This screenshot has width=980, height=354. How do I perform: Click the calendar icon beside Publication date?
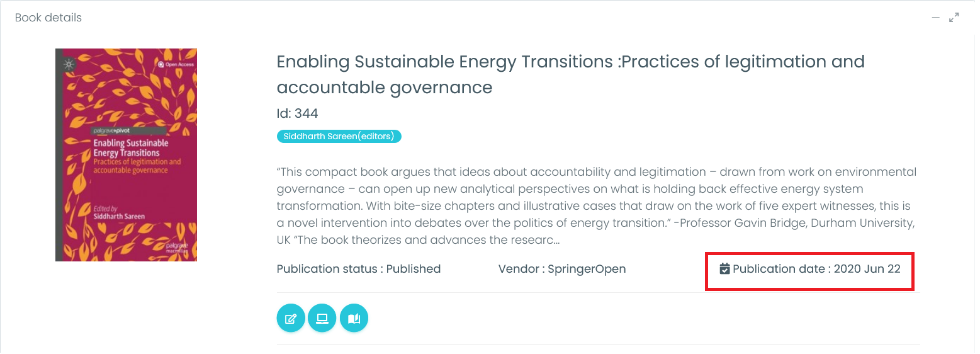(x=724, y=269)
